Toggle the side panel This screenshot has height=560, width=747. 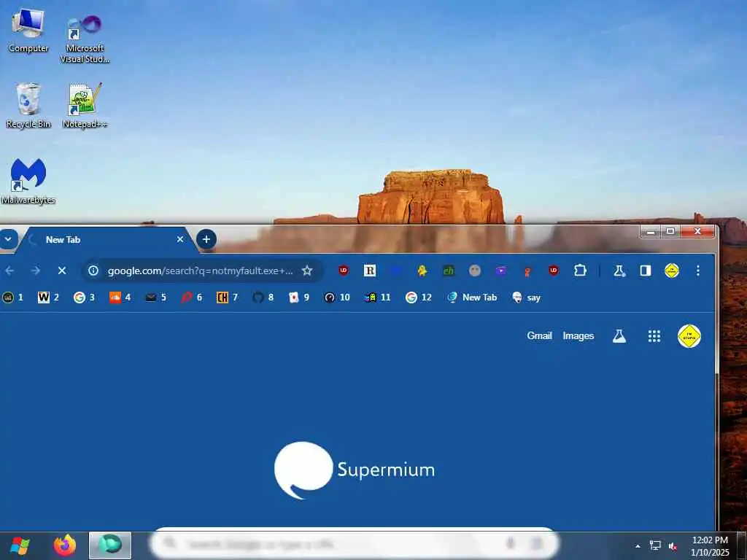(646, 271)
